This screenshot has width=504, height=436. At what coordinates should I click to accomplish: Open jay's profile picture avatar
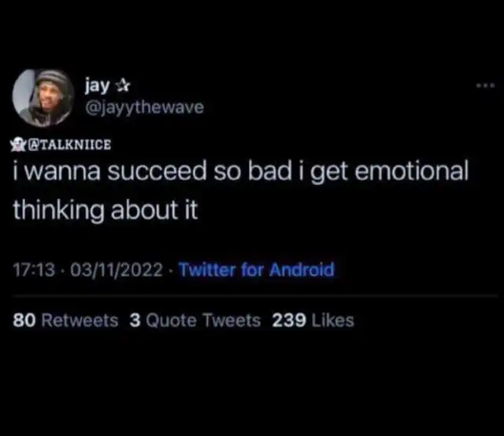click(x=43, y=98)
